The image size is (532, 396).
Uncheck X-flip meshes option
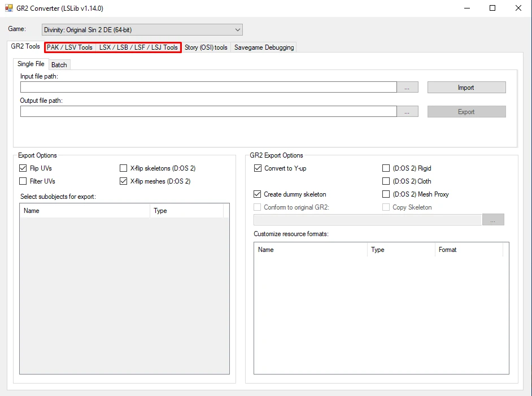[123, 181]
